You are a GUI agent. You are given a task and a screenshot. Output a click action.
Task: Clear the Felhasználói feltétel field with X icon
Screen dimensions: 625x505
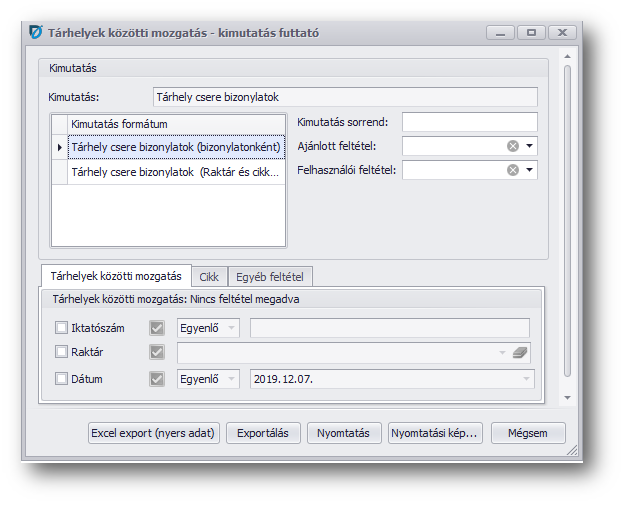tap(513, 170)
